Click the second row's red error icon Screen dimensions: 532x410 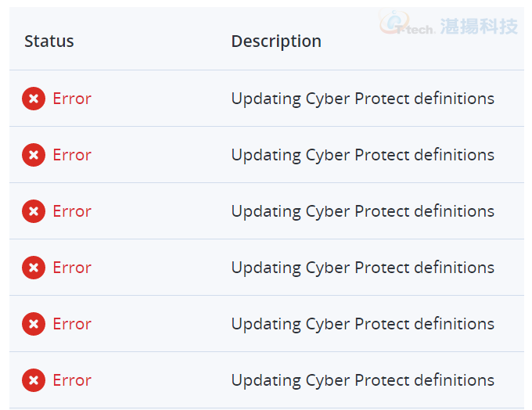[34, 155]
